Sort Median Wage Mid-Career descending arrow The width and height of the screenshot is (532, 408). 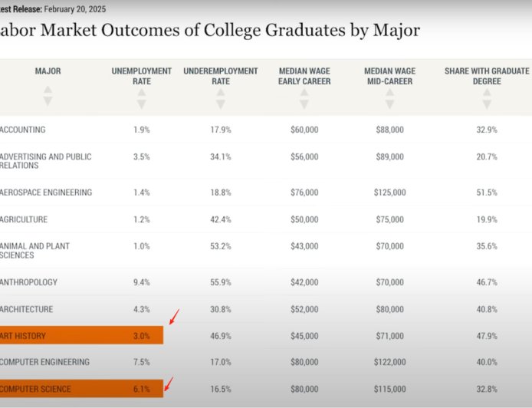(390, 105)
